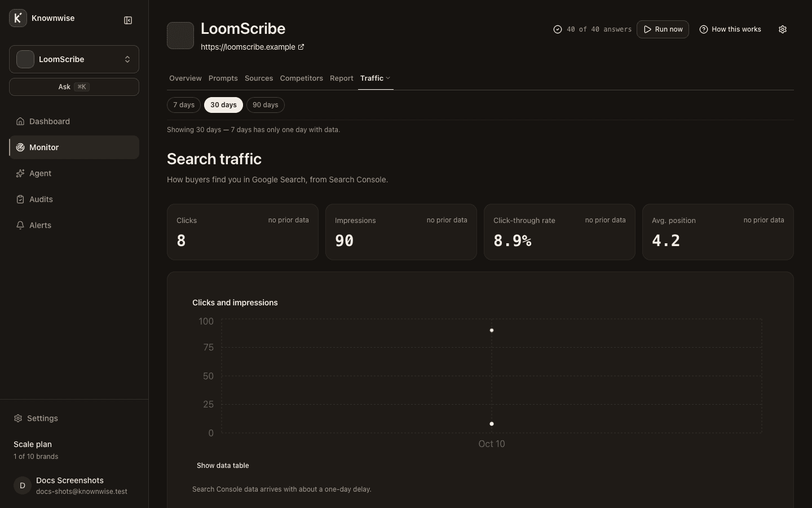812x508 pixels.
Task: Open Audits in the sidebar
Action: (74, 199)
